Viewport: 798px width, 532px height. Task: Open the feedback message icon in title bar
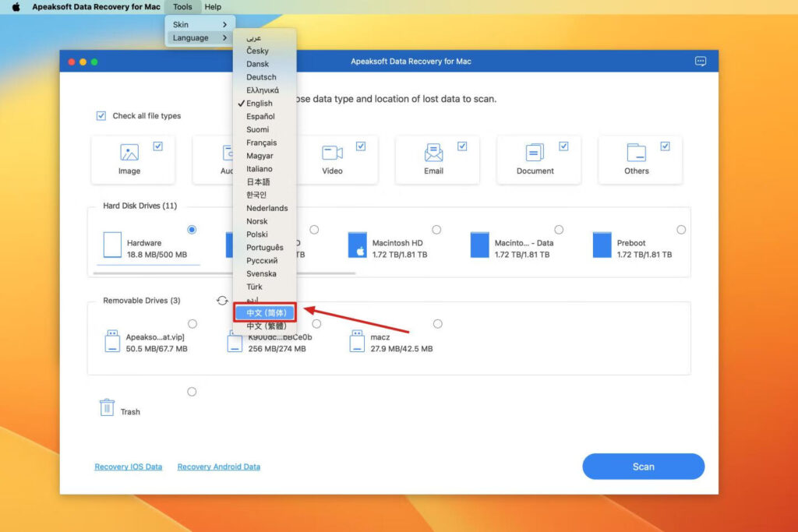[x=699, y=61]
